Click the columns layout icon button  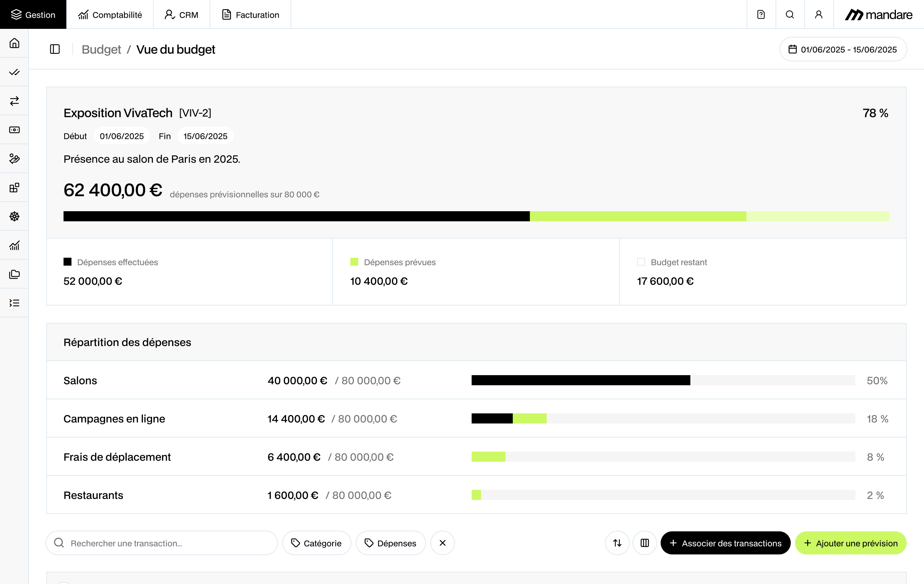[644, 543]
